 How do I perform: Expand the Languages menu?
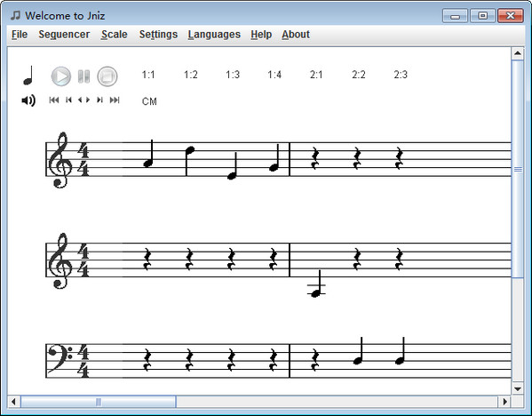click(214, 35)
